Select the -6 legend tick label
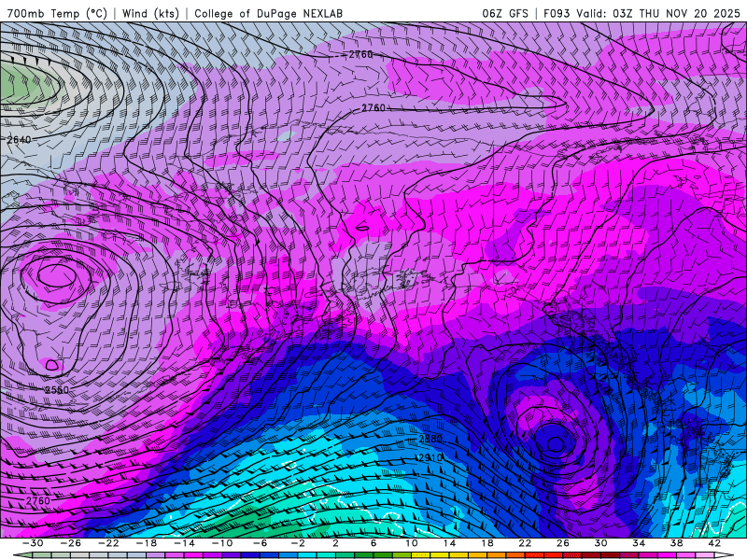This screenshot has width=747, height=560. pos(260,543)
